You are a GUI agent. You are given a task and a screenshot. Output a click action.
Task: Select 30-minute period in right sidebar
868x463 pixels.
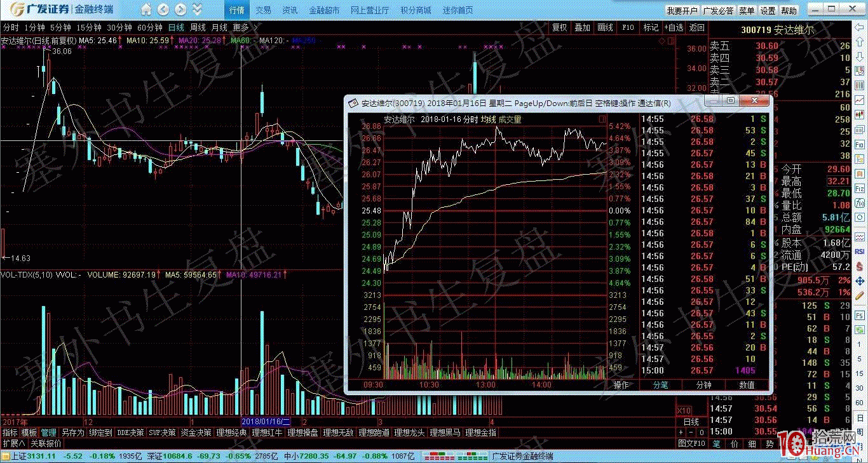click(859, 387)
